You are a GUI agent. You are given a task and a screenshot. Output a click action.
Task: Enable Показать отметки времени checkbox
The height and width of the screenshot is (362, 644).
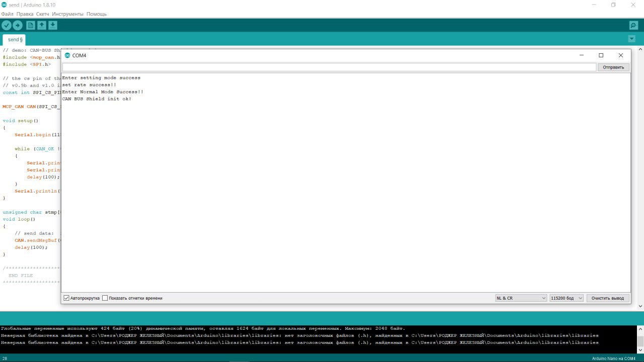(x=105, y=298)
